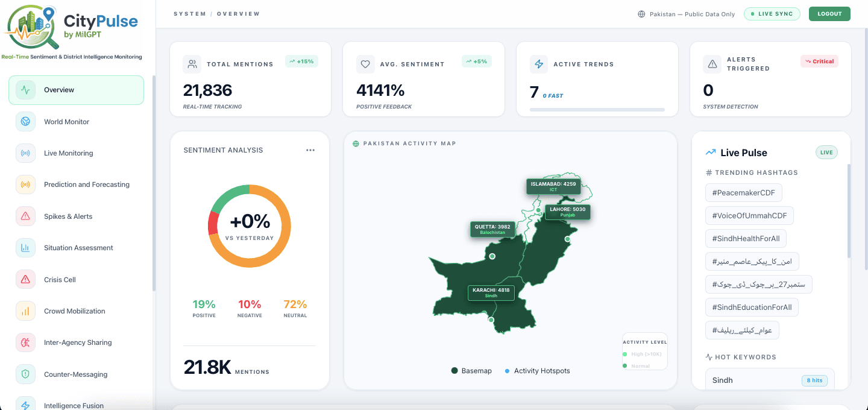Click the Counter-Messaging shield icon
This screenshot has height=410, width=868.
25,374
